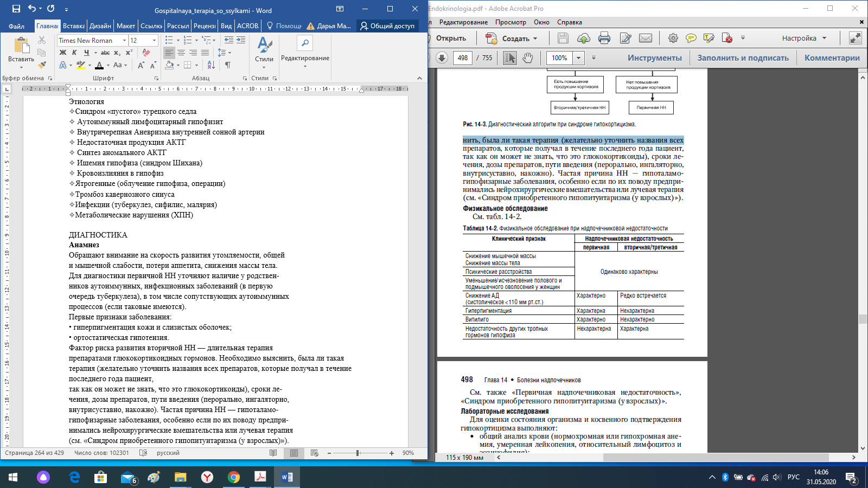The height and width of the screenshot is (488, 868).
Task: Open the Times New Roman font dropdown
Action: [124, 41]
